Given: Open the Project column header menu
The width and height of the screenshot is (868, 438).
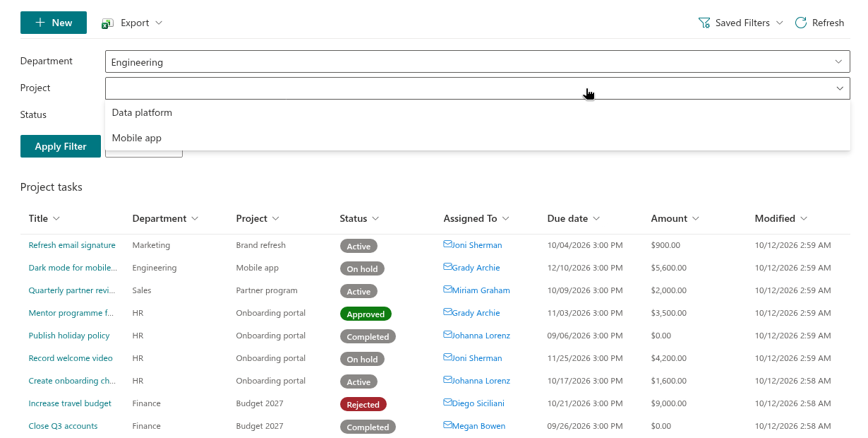Looking at the screenshot, I should tap(276, 218).
